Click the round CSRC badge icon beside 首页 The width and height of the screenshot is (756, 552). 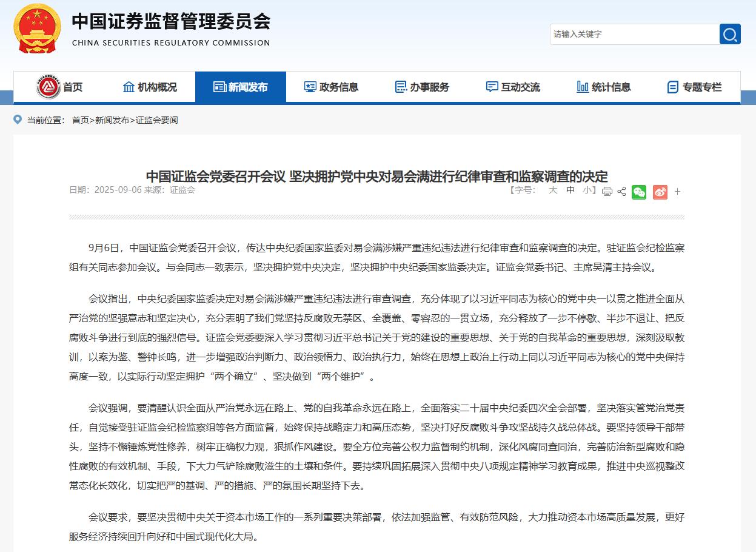tap(48, 87)
